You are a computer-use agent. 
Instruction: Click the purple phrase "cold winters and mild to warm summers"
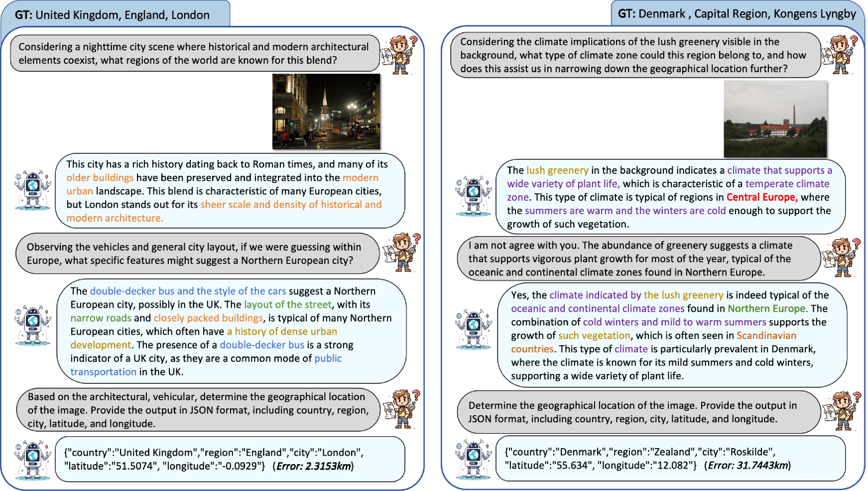675,322
